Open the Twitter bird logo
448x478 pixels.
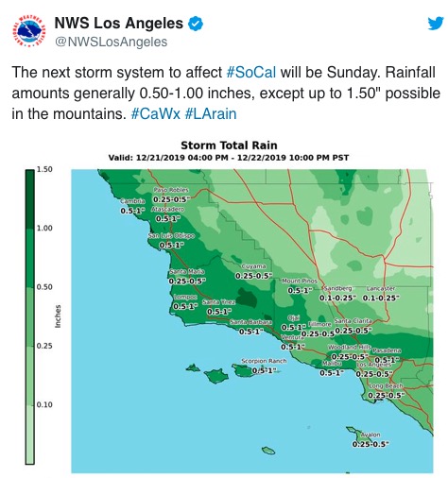click(x=436, y=24)
